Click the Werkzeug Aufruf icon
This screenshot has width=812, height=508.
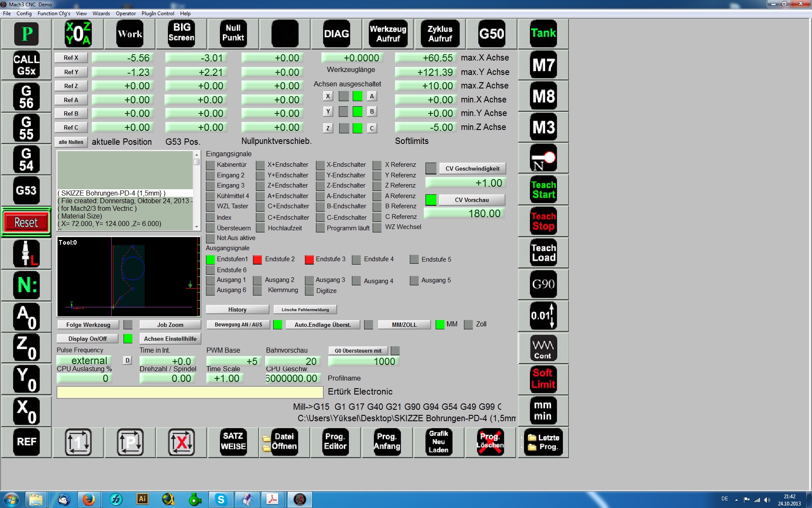coord(388,33)
